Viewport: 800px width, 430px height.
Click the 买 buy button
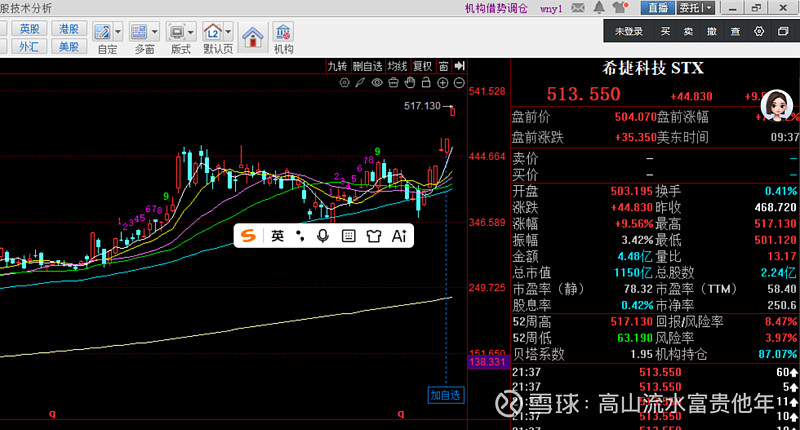(665, 32)
